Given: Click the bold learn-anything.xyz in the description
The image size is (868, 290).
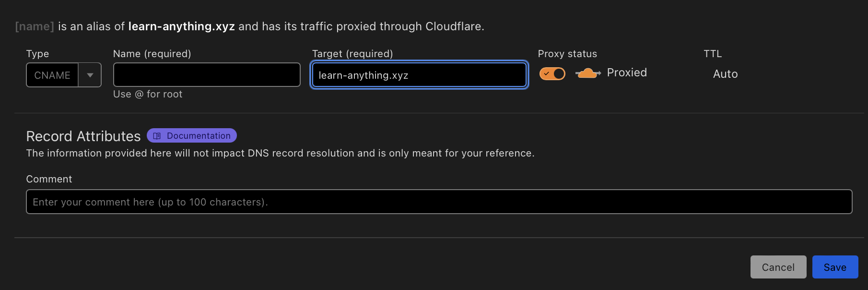Looking at the screenshot, I should (181, 26).
